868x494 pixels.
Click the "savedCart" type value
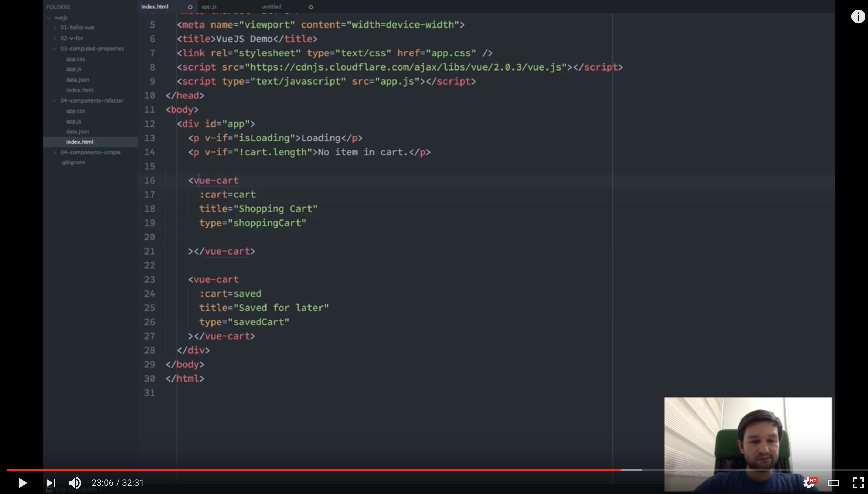(258, 322)
